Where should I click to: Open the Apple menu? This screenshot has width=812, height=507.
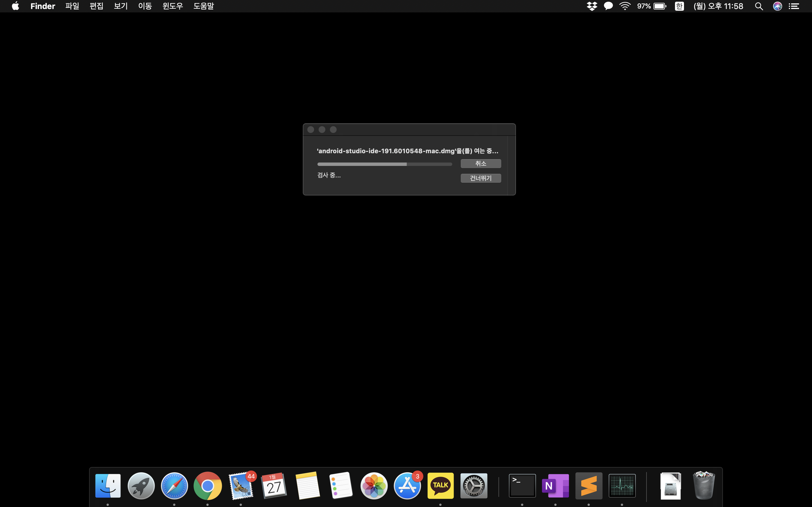click(x=16, y=6)
